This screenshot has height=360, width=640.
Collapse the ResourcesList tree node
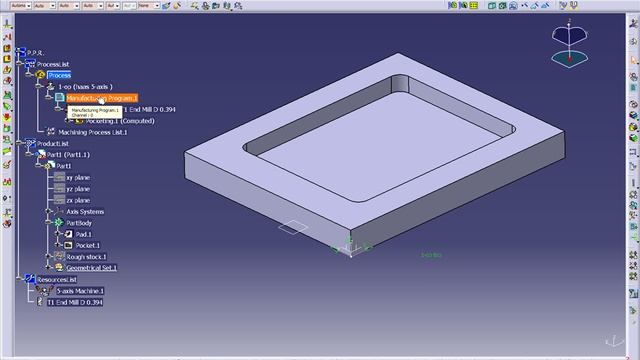tap(19, 279)
